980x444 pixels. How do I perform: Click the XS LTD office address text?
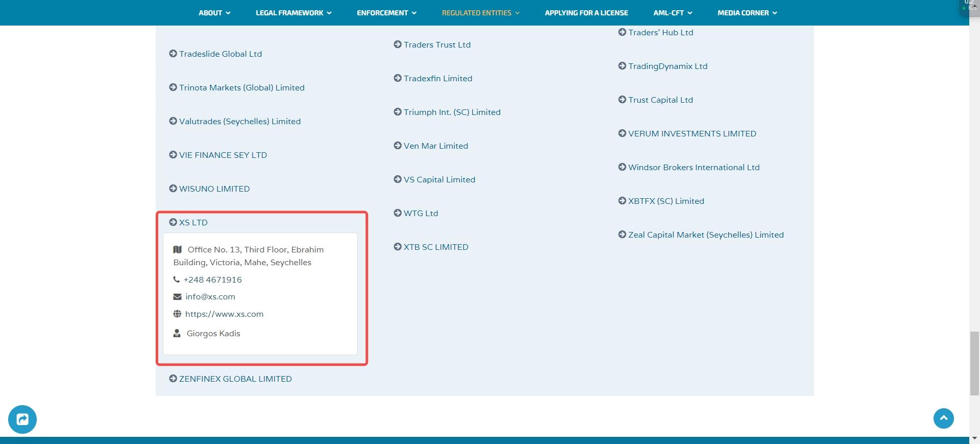(x=249, y=256)
